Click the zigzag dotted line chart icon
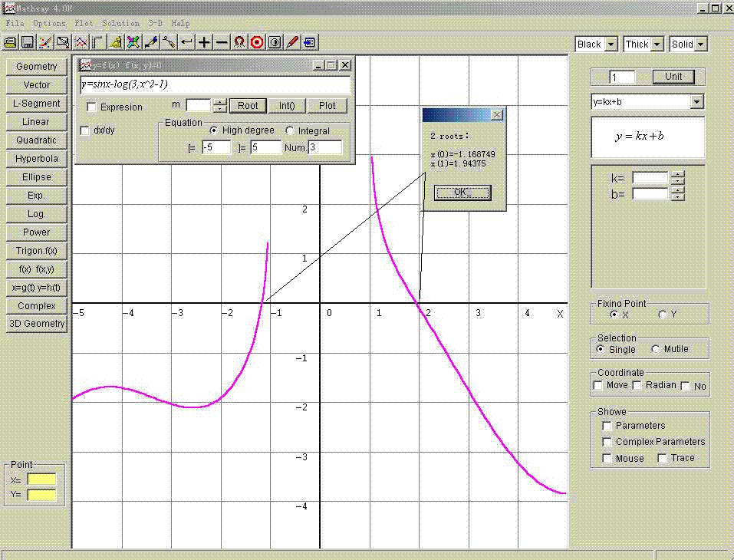The height and width of the screenshot is (560, 734). (81, 43)
